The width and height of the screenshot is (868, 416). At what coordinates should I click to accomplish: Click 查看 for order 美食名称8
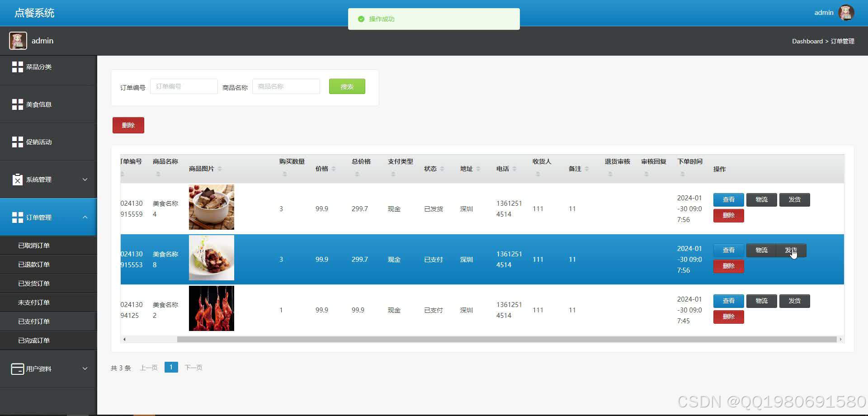729,251
